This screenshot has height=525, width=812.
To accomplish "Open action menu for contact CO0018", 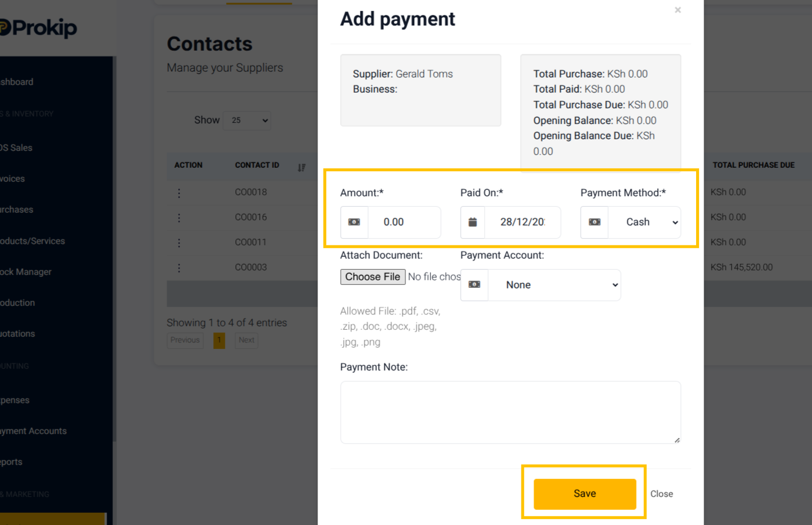I will coord(179,193).
